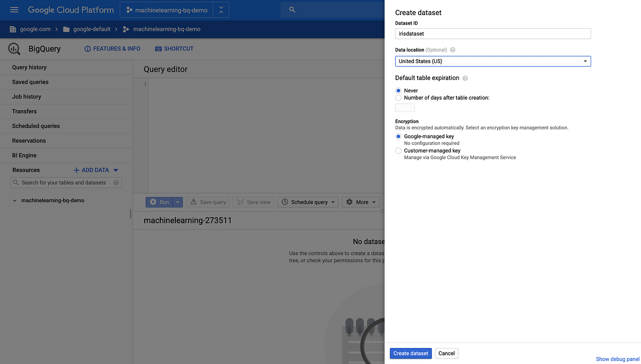Click the Create dataset button
The width and height of the screenshot is (641, 364).
[410, 353]
